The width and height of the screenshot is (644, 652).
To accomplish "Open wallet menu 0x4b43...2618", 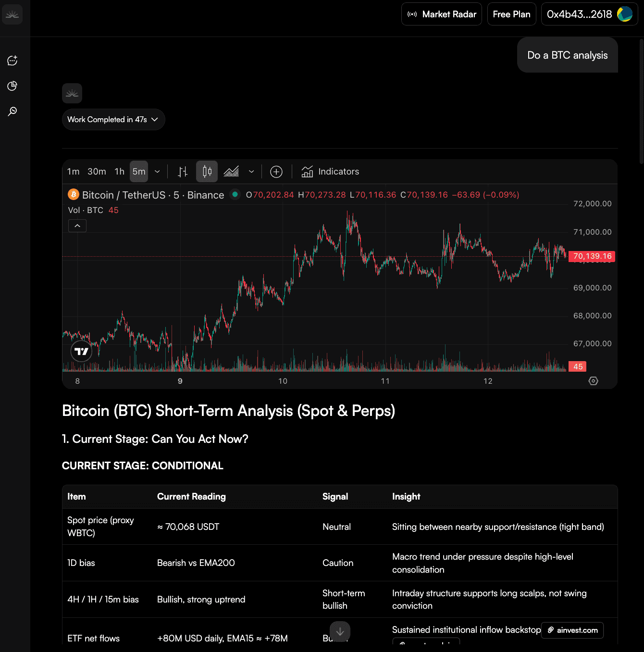I will coord(589,14).
